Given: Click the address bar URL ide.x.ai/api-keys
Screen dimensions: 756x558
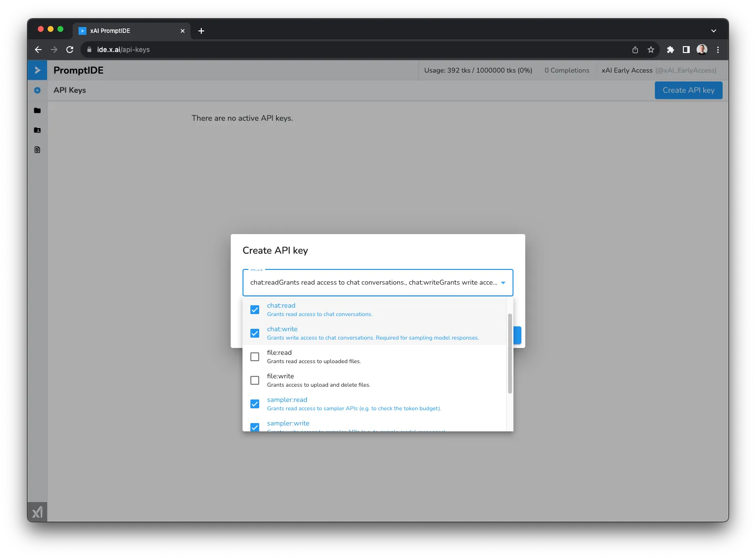Looking at the screenshot, I should tap(123, 50).
